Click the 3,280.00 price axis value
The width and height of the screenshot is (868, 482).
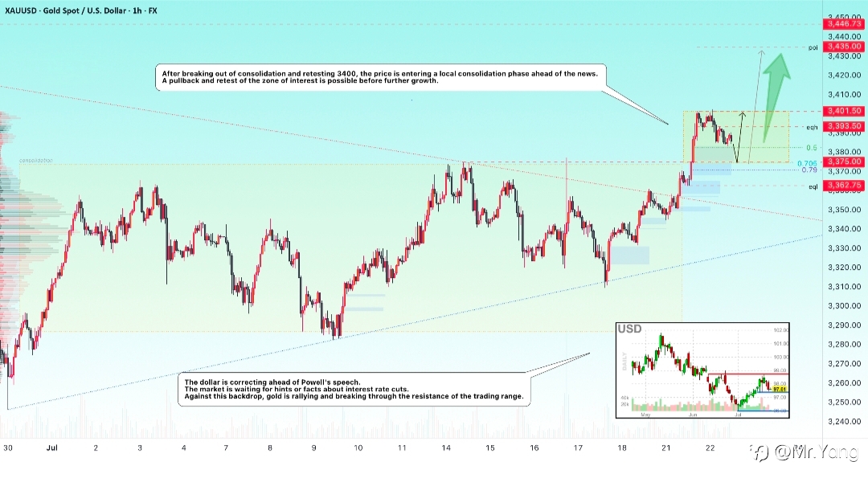[844, 344]
